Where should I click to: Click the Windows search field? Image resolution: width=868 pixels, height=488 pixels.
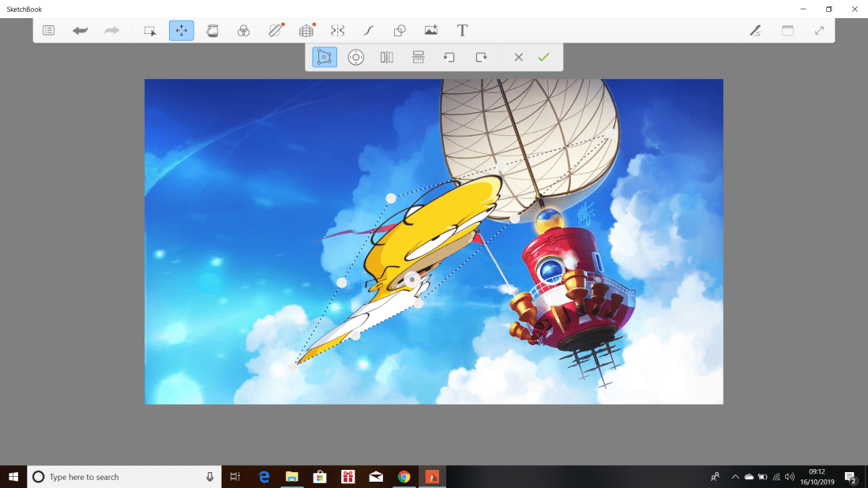click(118, 476)
